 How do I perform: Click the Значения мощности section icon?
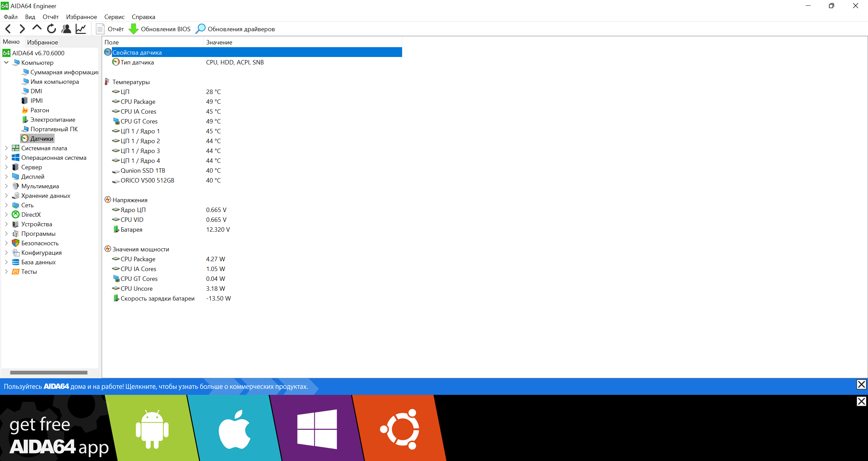(107, 249)
